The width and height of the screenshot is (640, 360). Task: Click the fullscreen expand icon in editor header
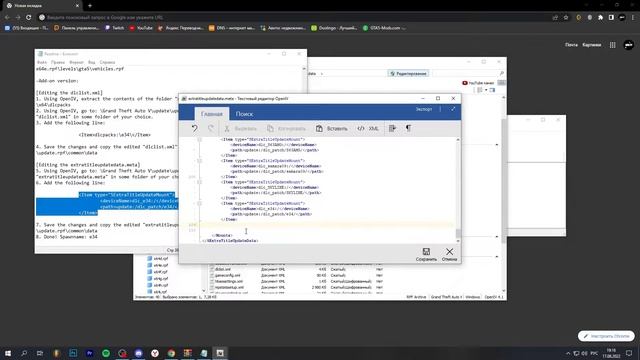click(453, 109)
